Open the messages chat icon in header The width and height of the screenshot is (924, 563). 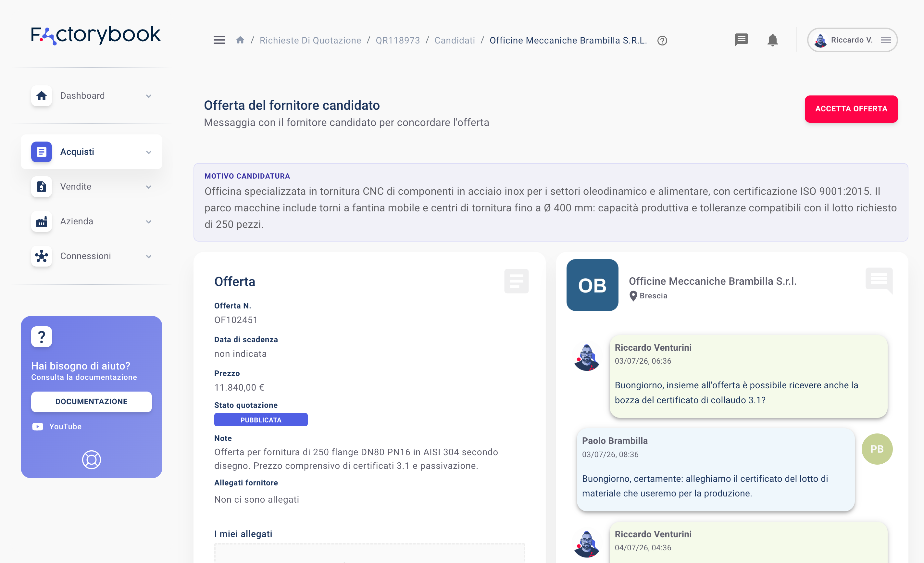(x=741, y=40)
